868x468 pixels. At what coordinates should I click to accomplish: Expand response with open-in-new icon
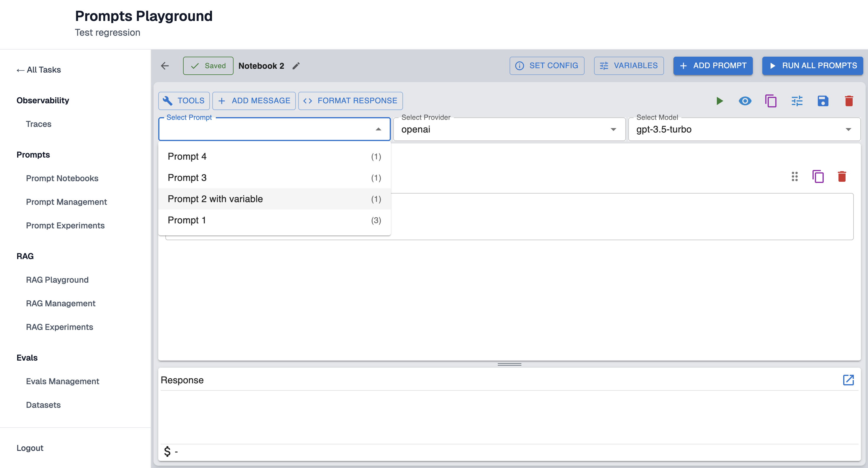848,380
